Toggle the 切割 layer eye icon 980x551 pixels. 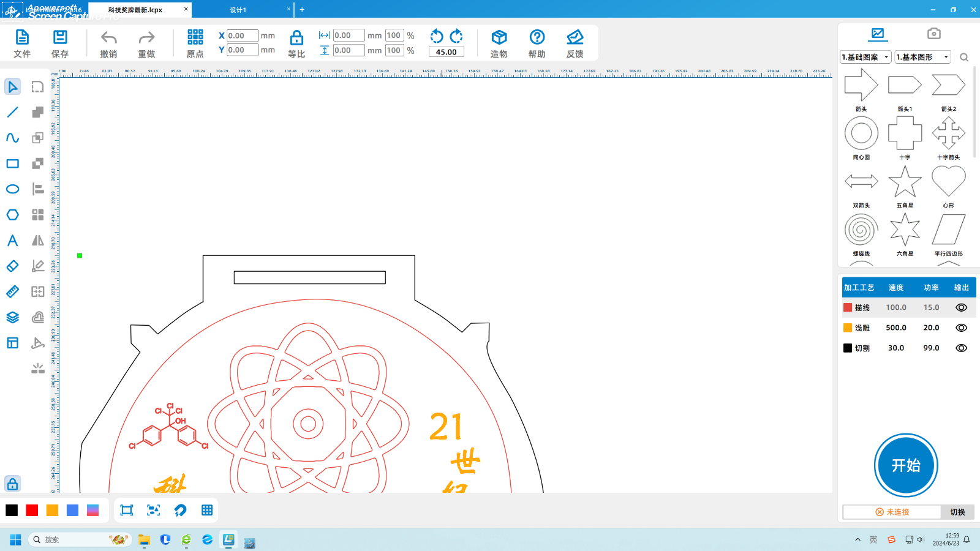pos(961,348)
